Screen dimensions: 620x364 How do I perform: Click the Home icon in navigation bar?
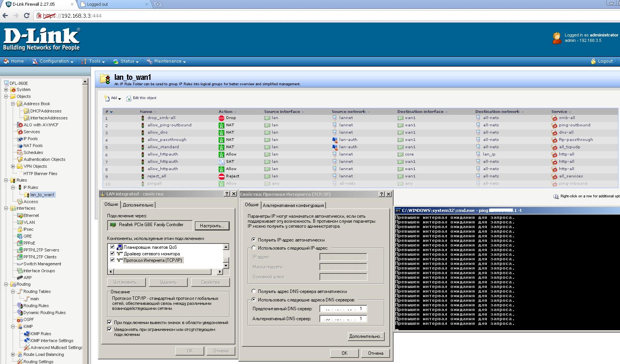6,61
